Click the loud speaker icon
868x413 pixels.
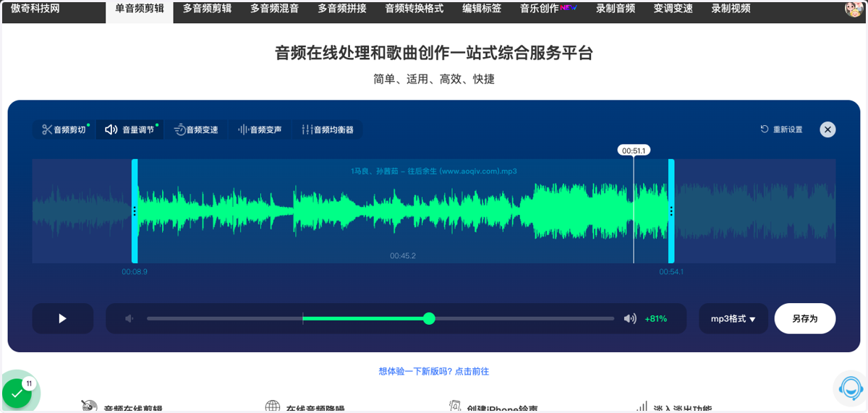point(630,318)
